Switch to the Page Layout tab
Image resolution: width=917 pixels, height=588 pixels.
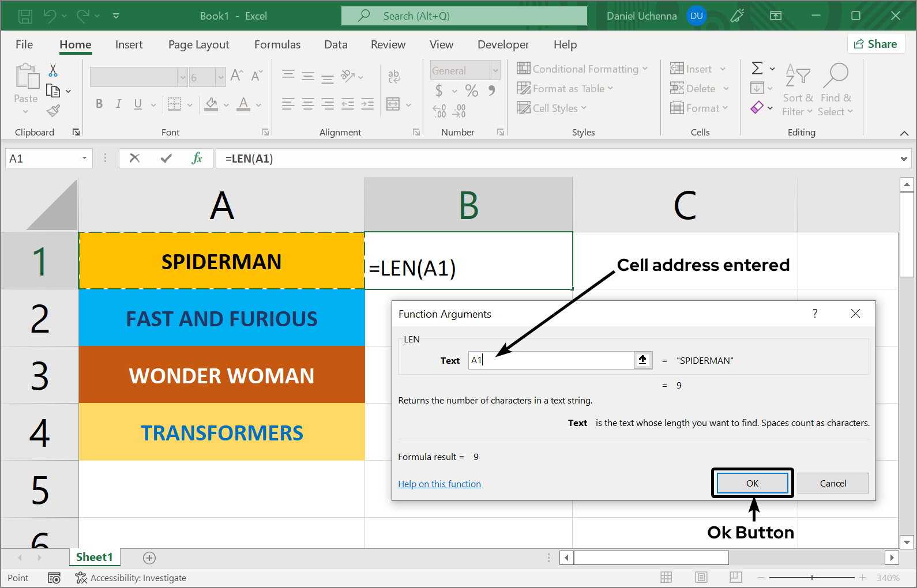[198, 44]
